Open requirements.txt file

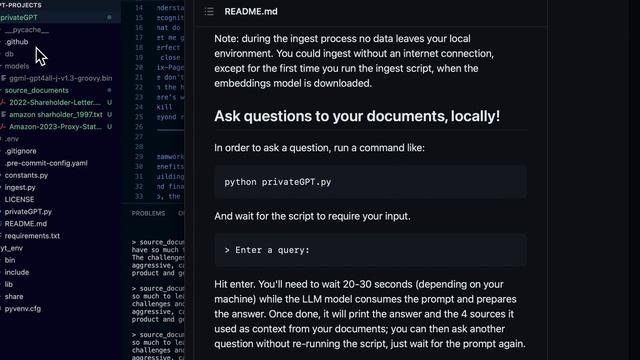point(32,236)
